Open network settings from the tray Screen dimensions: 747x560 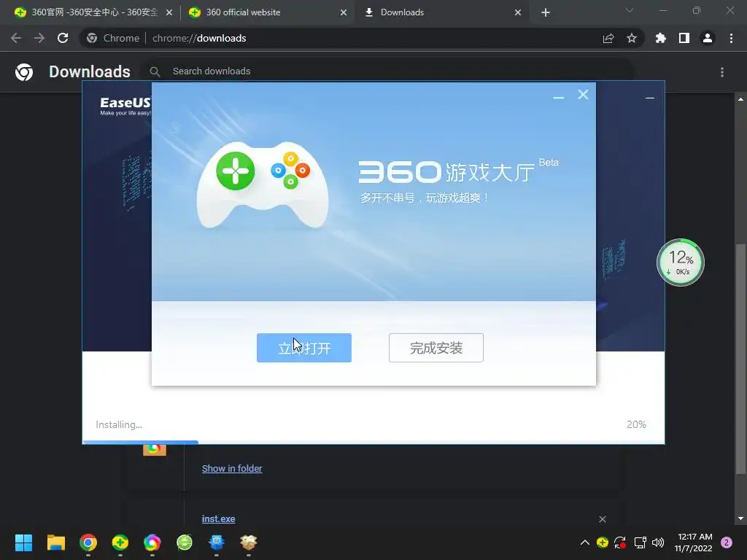(x=640, y=542)
